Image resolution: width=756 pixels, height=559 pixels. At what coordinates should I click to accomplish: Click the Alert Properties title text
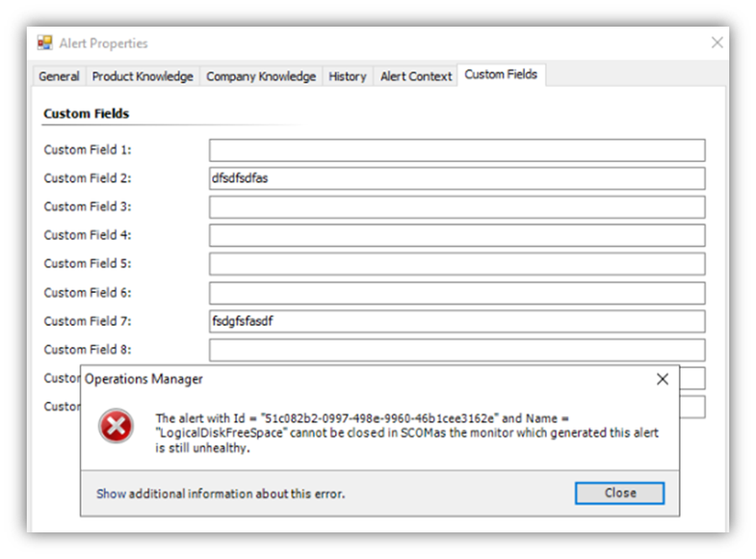click(103, 43)
